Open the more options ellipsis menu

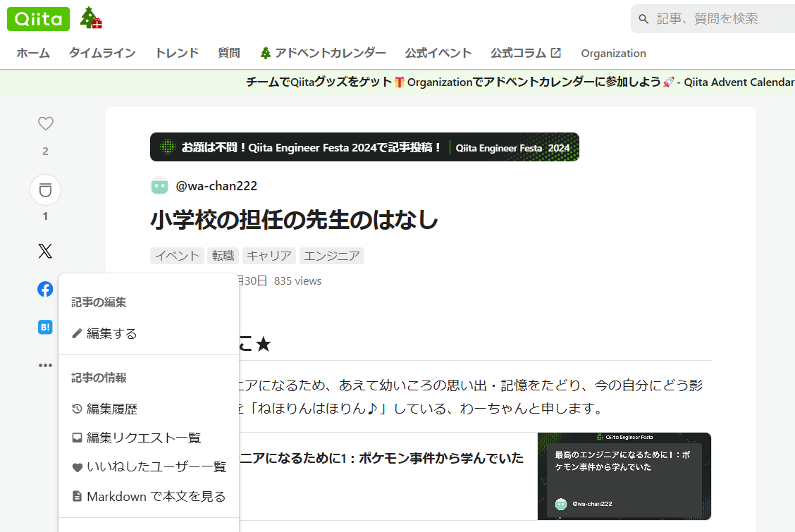[45, 365]
